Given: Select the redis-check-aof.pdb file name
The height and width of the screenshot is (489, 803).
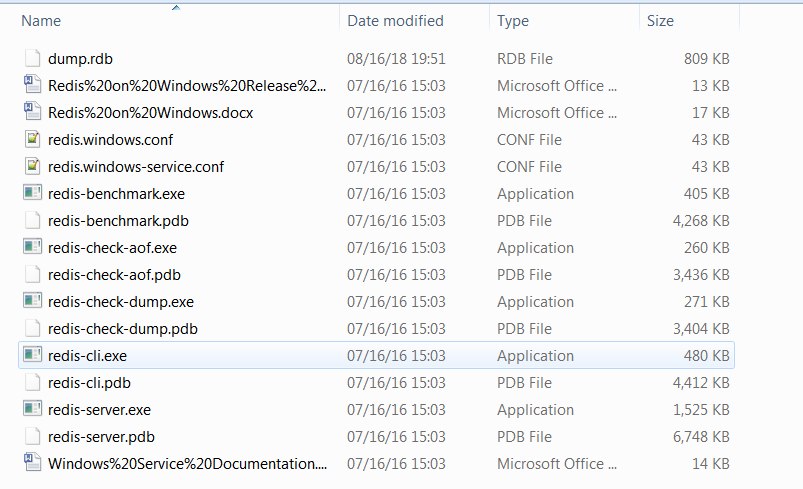Looking at the screenshot, I should 114,275.
